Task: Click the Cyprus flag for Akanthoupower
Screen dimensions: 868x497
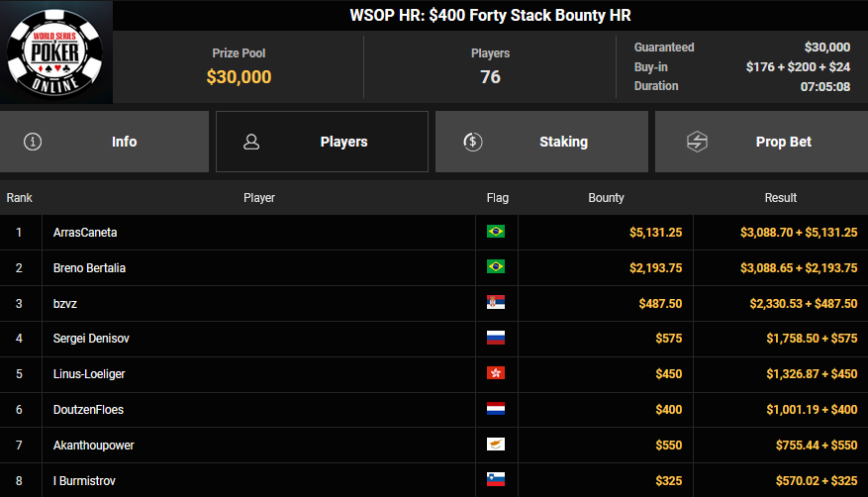Action: click(496, 446)
